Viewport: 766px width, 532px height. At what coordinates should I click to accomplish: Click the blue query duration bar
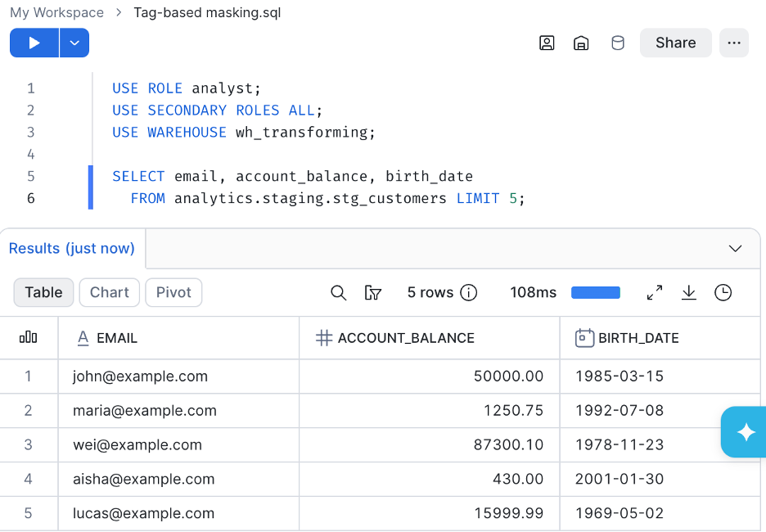pyautogui.click(x=596, y=293)
